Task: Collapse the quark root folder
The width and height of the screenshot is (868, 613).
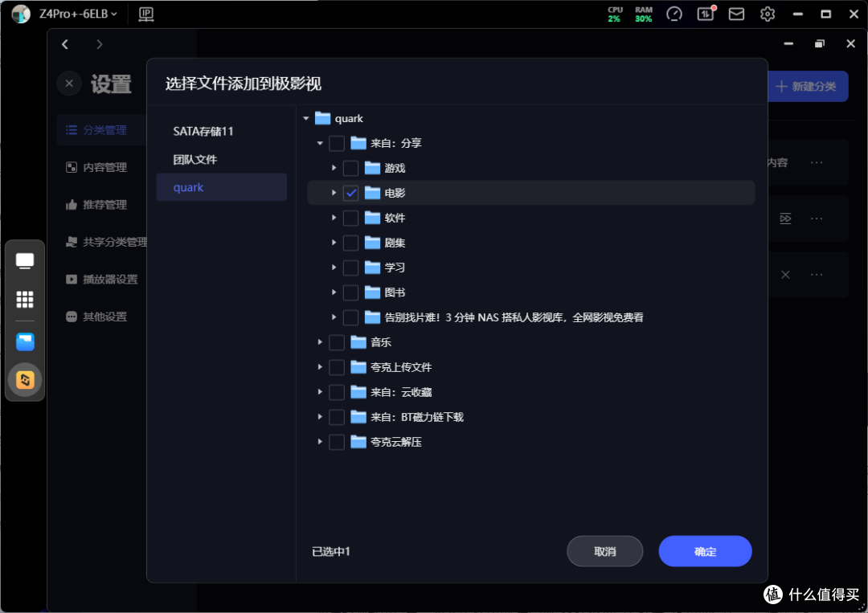Action: pyautogui.click(x=306, y=118)
